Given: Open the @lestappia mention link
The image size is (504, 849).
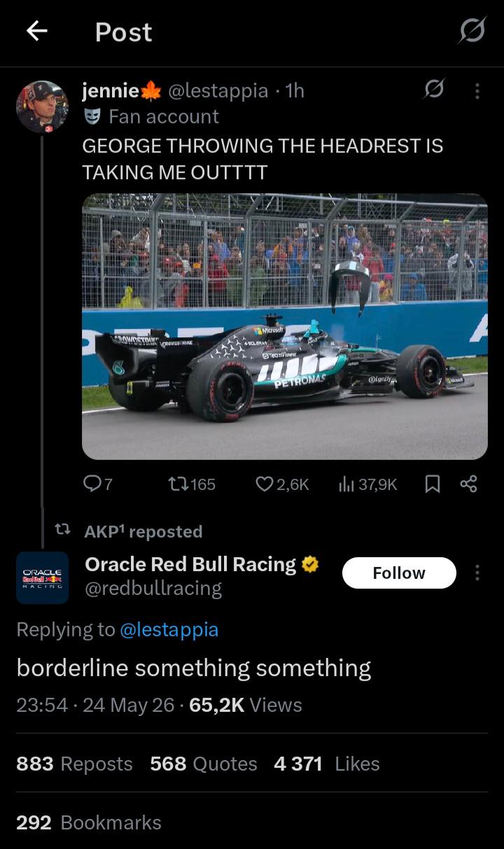Looking at the screenshot, I should [169, 629].
